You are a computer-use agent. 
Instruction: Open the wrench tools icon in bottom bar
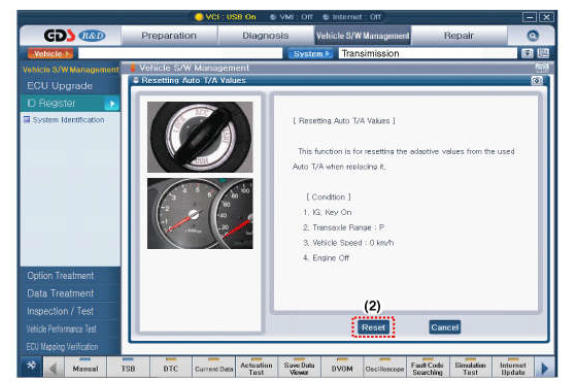31,366
